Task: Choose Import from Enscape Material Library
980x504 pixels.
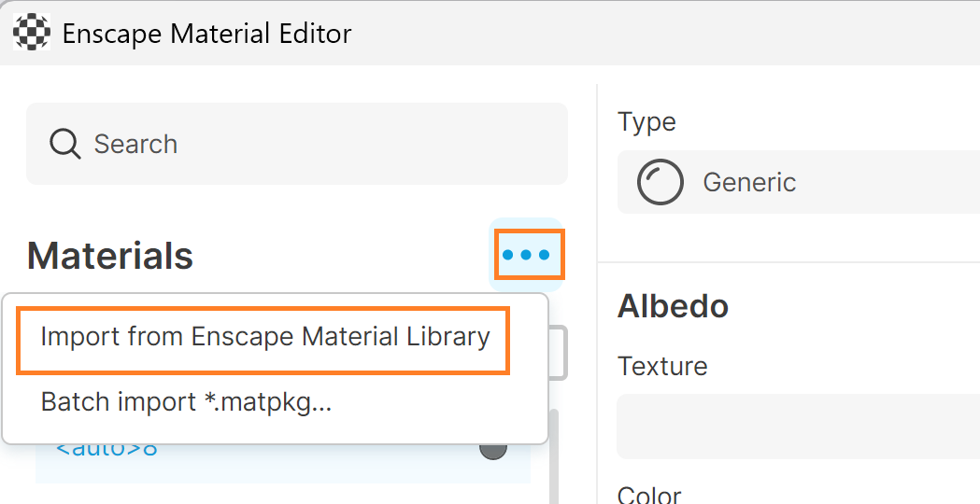Action: 265,337
